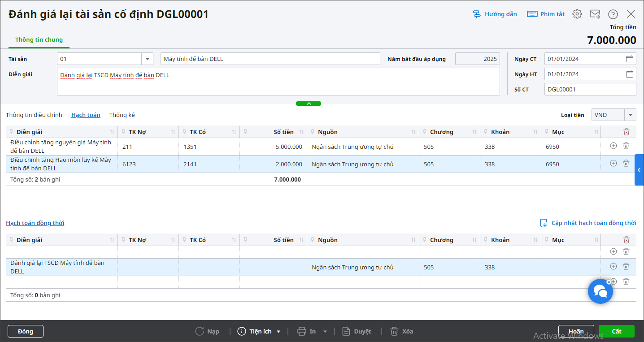Pin the Diễn giải column in Hạch toán grid
Viewport: 644px width, 342px height.
click(11, 132)
